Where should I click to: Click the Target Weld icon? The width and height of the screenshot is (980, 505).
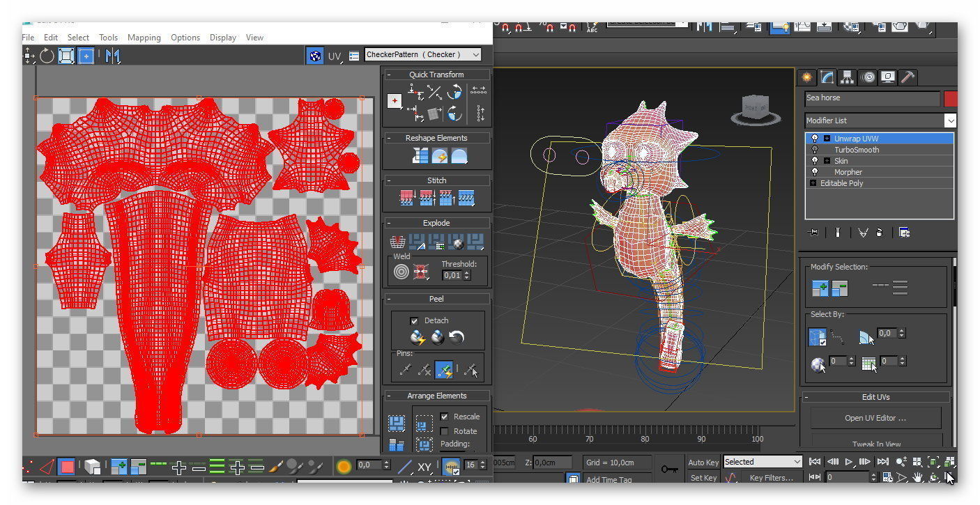click(401, 272)
